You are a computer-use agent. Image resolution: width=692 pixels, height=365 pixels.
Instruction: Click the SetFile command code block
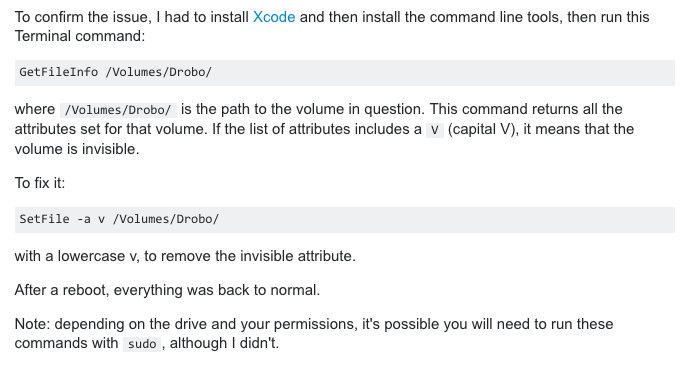(x=345, y=220)
